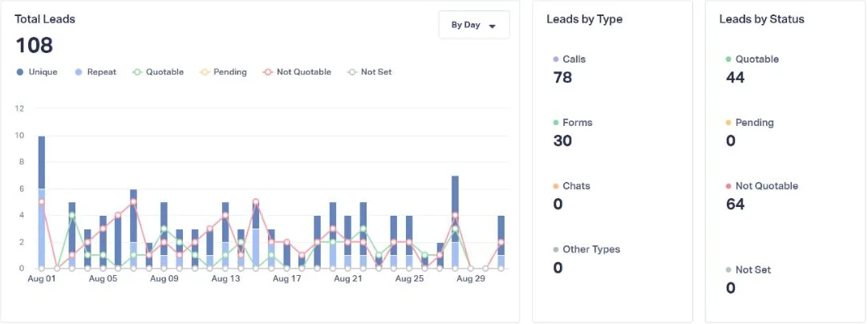The image size is (868, 324).
Task: Click the Leads by Status heading
Action: coord(762,18)
